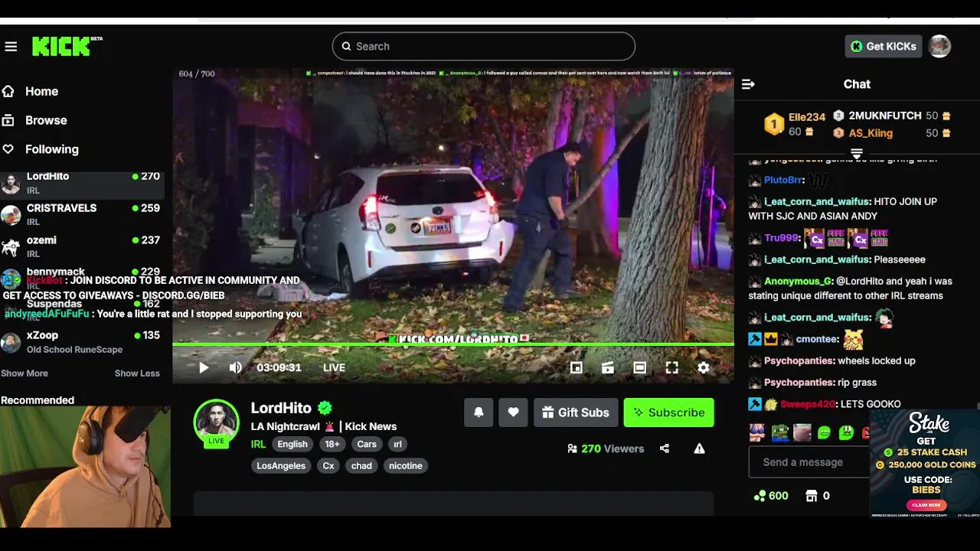Go to Home in the sidebar
980x551 pixels.
(41, 91)
